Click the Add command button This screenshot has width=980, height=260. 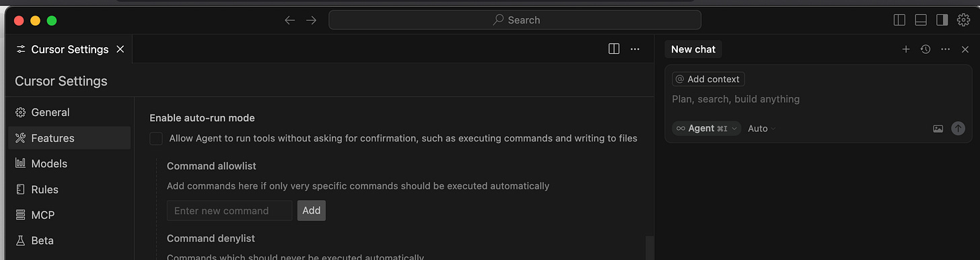312,211
